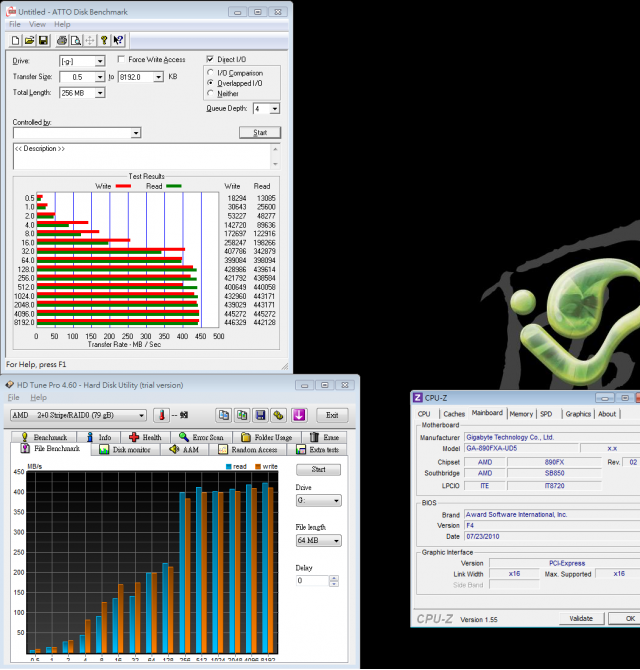Open the ATTO View menu
This screenshot has width=640, height=670.
[x=37, y=24]
